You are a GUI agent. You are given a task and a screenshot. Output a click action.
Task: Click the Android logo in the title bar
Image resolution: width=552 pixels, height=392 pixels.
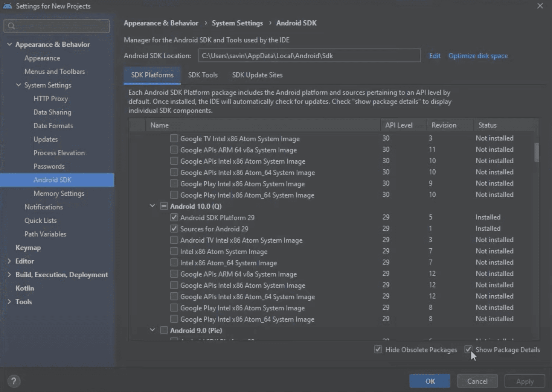click(x=7, y=6)
